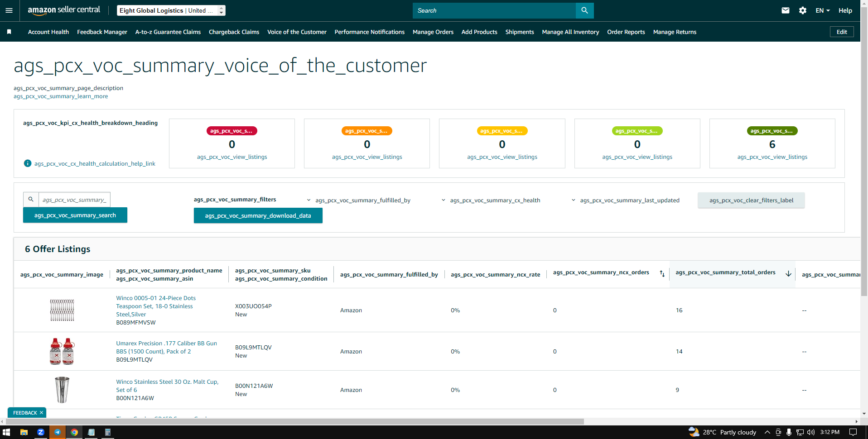Open Order Reports

click(626, 32)
